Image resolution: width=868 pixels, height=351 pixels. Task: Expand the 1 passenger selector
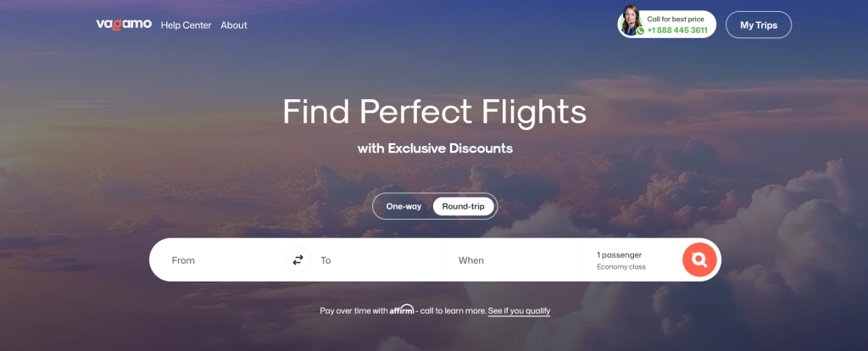click(619, 255)
